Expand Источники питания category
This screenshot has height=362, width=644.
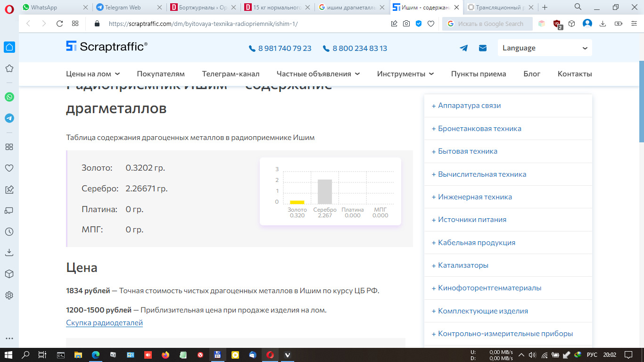coord(508,220)
